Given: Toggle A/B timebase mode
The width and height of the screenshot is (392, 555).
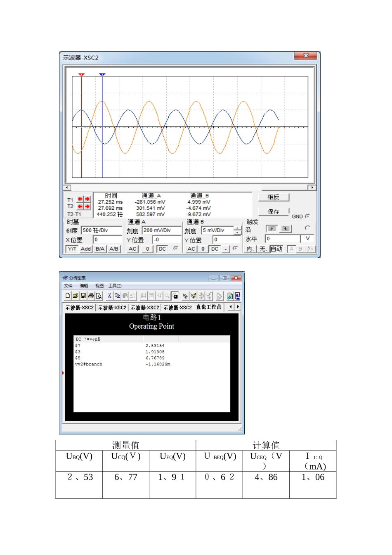Looking at the screenshot, I should 114,249.
